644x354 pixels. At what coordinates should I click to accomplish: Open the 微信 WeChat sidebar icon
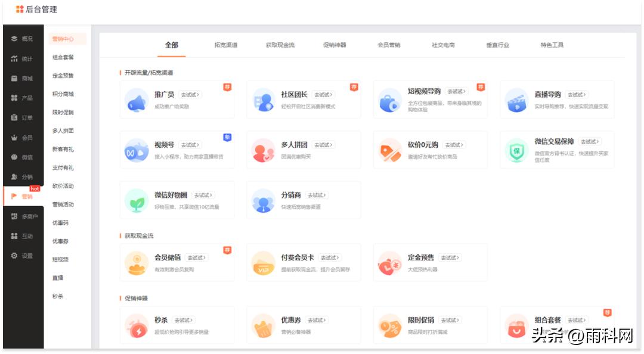(13, 156)
